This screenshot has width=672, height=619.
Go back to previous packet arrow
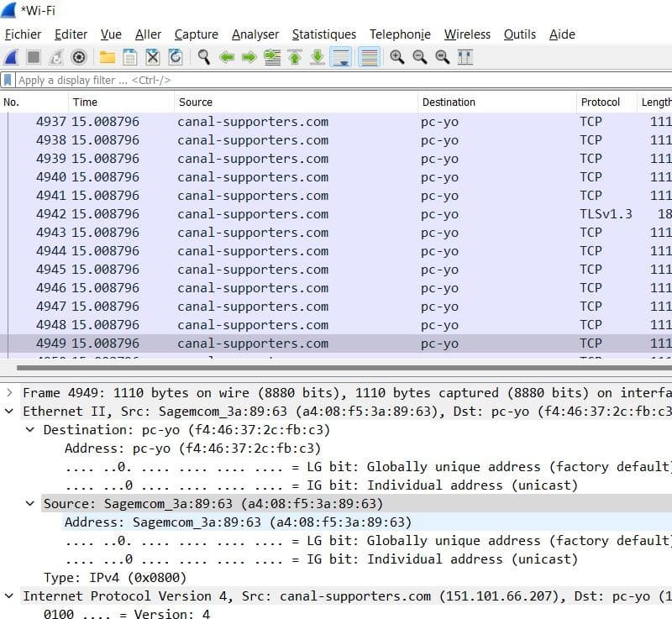(x=226, y=57)
